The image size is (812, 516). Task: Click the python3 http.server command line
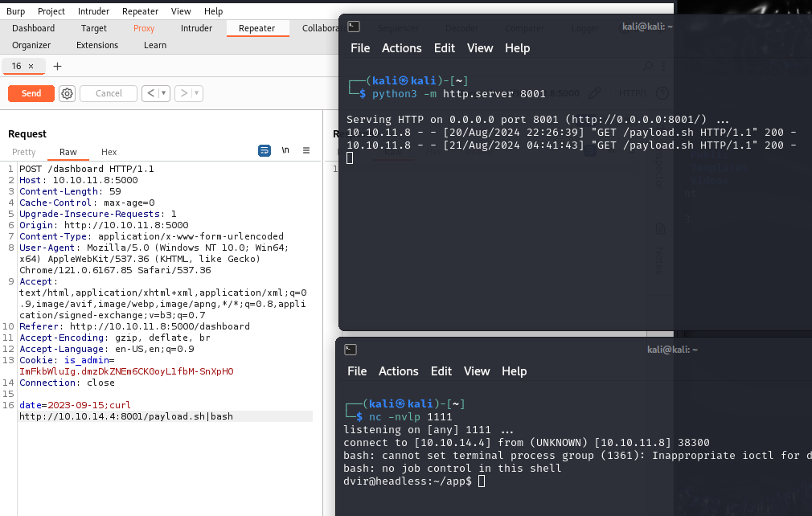coord(459,94)
